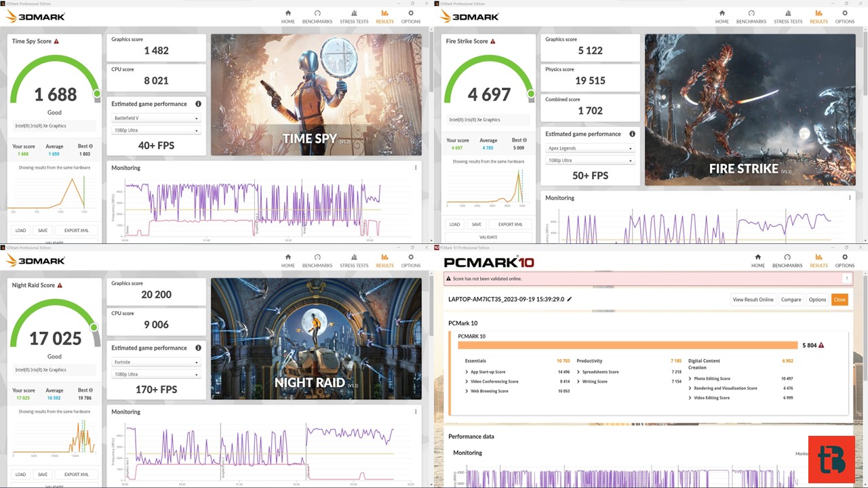This screenshot has width=868, height=488.
Task: Click the Home icon in the Night Raid window
Action: pyautogui.click(x=288, y=257)
